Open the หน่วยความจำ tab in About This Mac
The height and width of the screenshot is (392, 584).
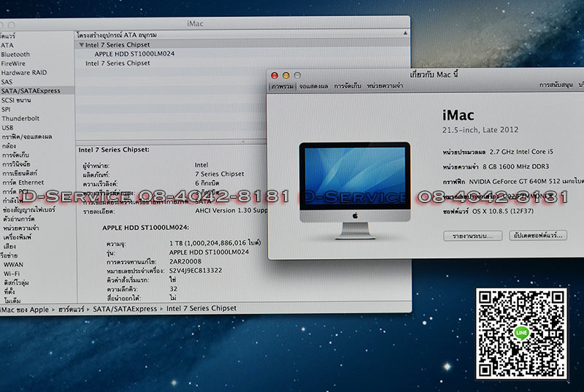[385, 85]
